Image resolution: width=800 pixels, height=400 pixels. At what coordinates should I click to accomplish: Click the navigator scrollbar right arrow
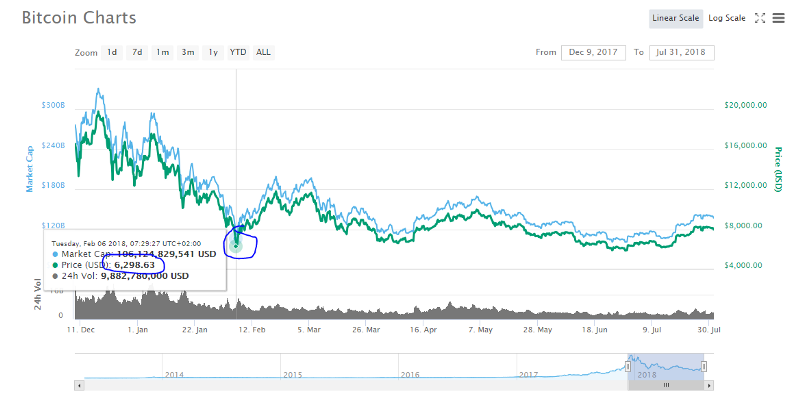point(711,385)
